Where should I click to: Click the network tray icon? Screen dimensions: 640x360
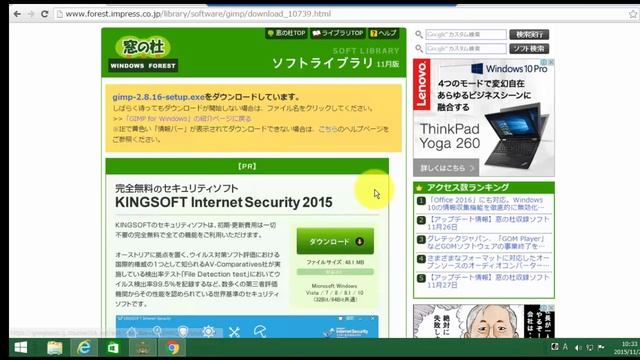(x=589, y=347)
